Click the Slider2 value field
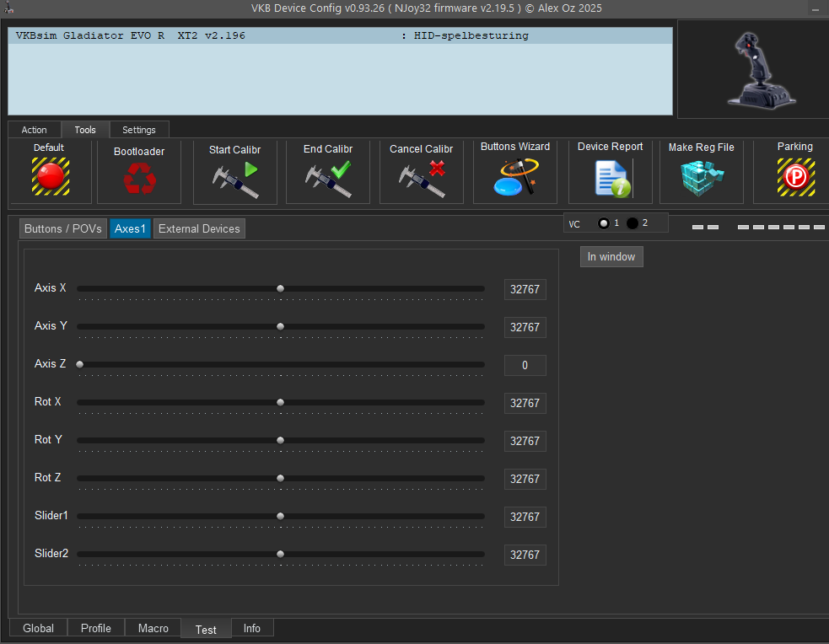The image size is (829, 644). coord(525,555)
